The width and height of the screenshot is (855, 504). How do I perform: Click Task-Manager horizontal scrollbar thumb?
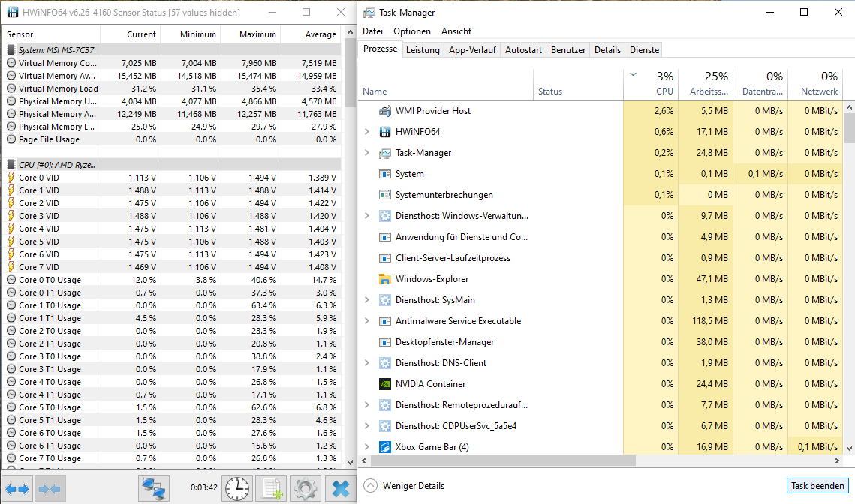coord(503,461)
